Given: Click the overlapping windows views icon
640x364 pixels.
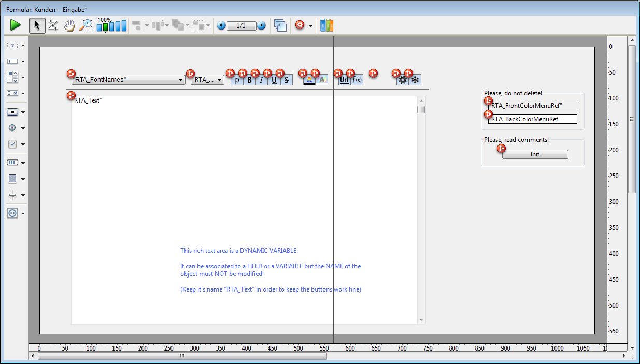Looking at the screenshot, I should tap(280, 25).
